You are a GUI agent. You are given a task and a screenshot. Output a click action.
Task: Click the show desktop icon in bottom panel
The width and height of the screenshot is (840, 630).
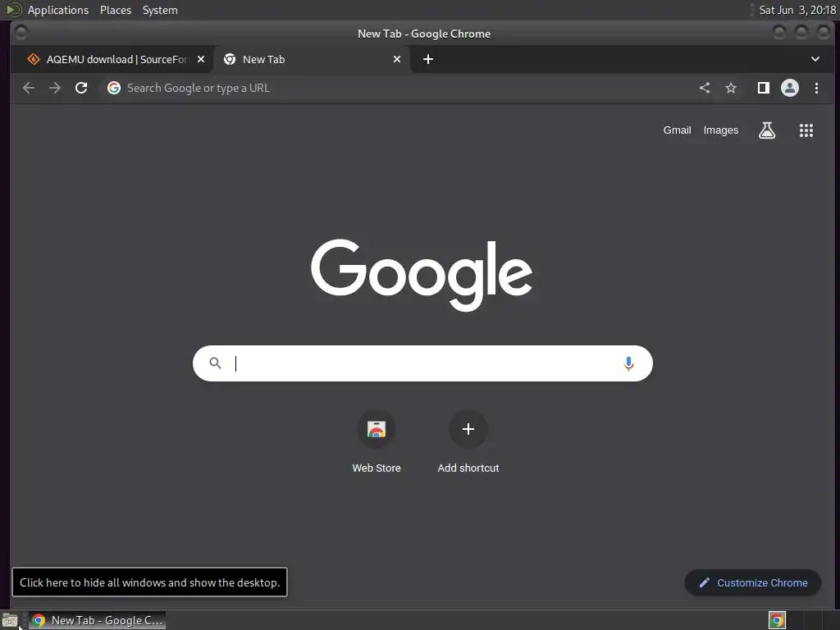(9, 620)
